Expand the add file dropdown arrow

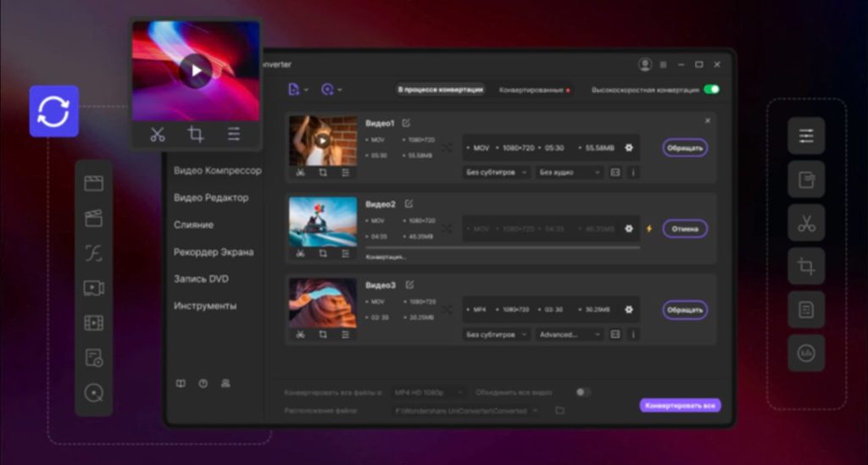(x=306, y=90)
